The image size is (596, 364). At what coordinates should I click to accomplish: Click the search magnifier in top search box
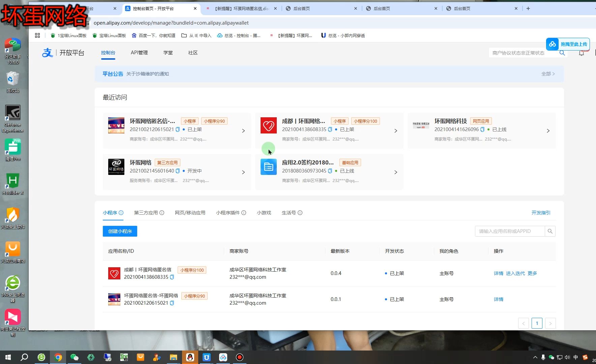(x=562, y=53)
